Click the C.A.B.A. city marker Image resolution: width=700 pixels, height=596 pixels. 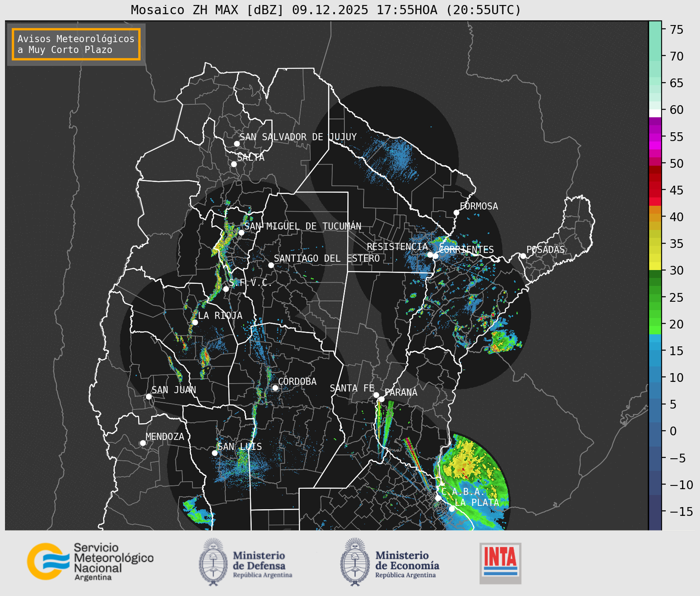pos(438,498)
